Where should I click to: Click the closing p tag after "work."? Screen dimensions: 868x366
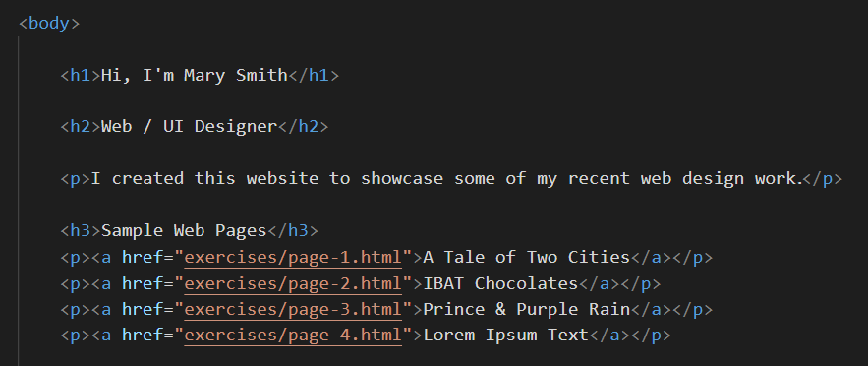pos(822,178)
